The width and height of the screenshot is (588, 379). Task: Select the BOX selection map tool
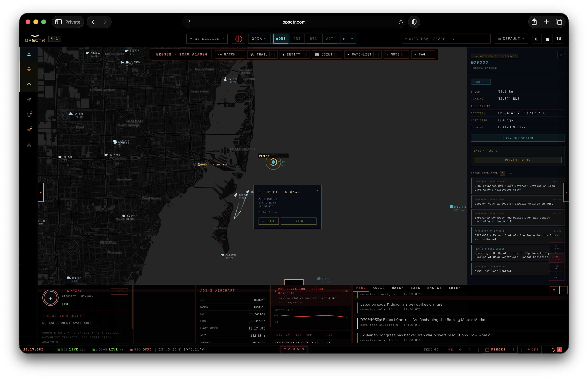[x=557, y=267]
